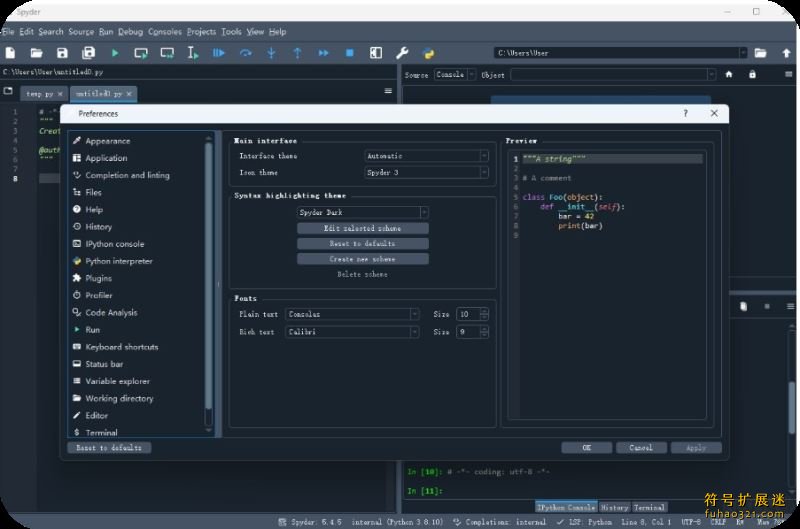Open preferences with wrench icon
Image resolution: width=800 pixels, height=529 pixels.
click(x=402, y=53)
